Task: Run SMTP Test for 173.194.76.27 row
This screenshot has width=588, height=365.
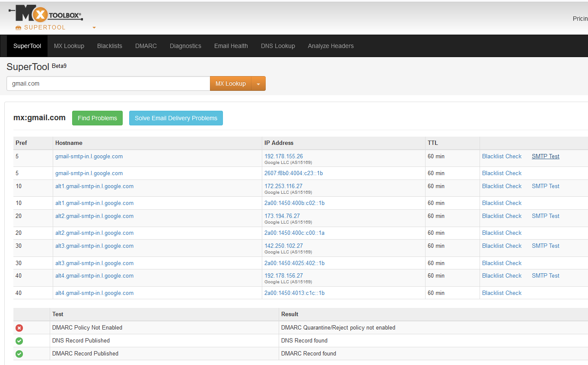Action: click(x=546, y=216)
